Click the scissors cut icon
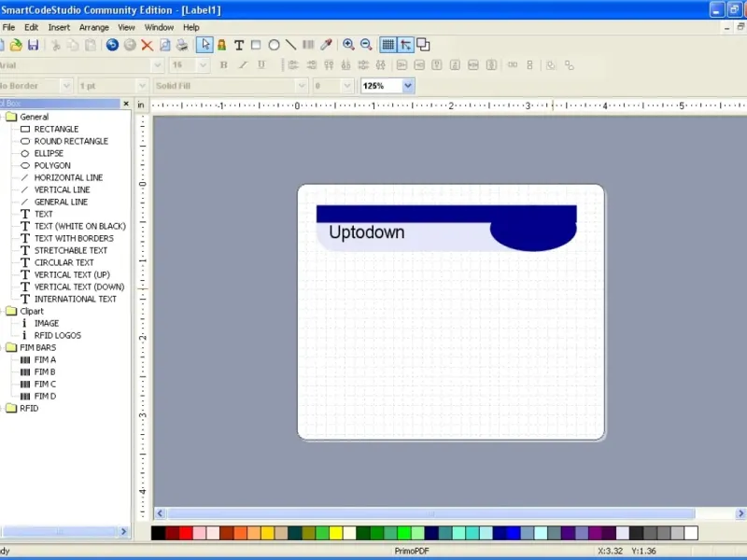Viewport: 747px width, 560px height. [56, 45]
